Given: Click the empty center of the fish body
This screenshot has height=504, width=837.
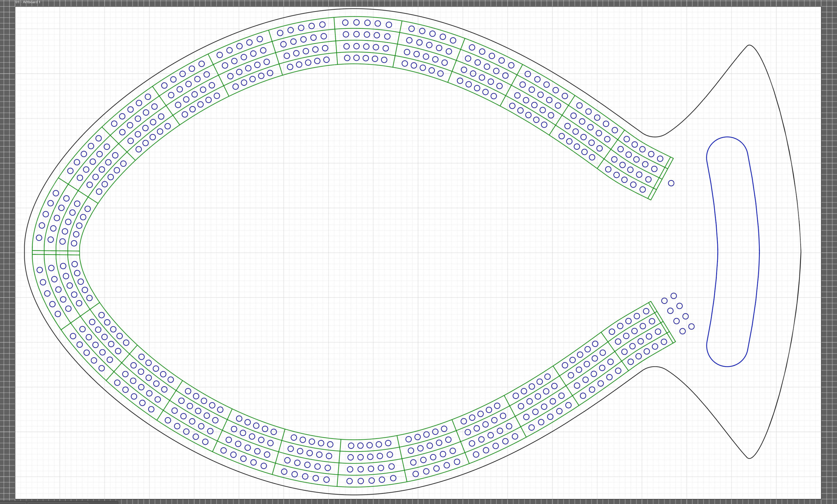Looking at the screenshot, I should pos(353,251).
